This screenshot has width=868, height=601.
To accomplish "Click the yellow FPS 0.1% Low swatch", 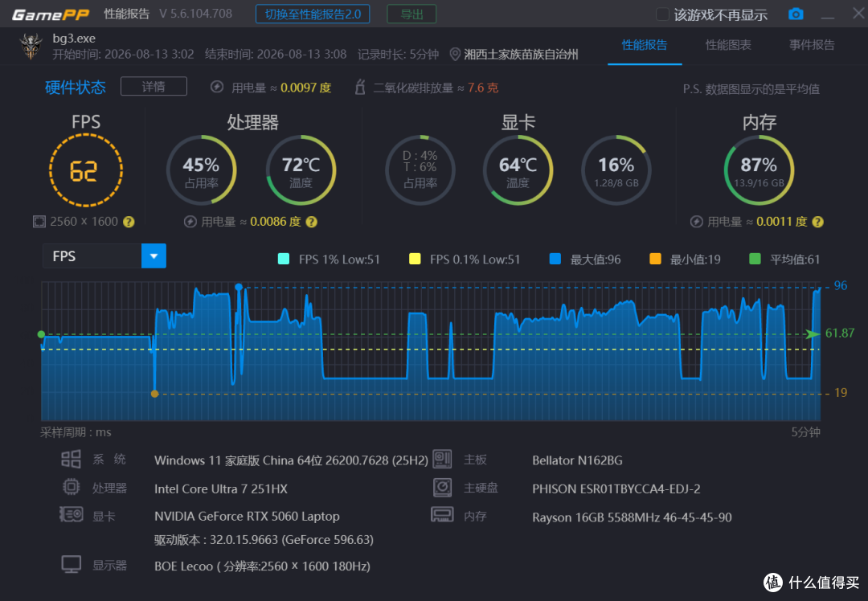I will coord(415,259).
